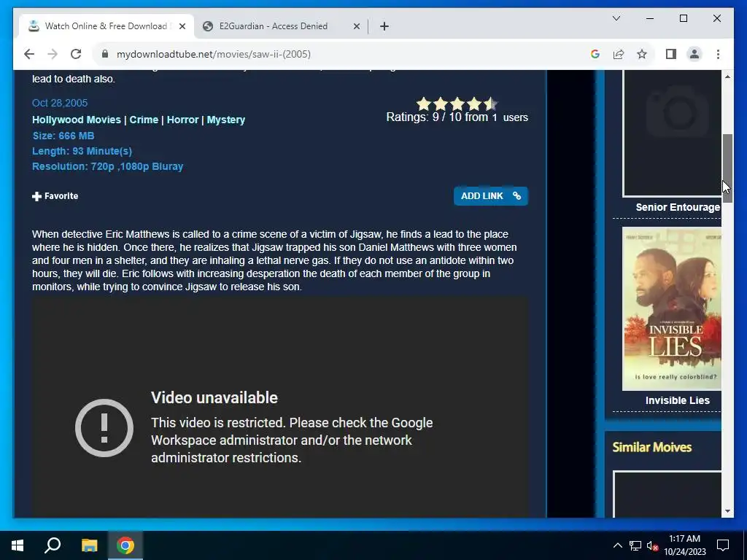
Task: Click the Size: 666 MB text
Action: click(63, 136)
